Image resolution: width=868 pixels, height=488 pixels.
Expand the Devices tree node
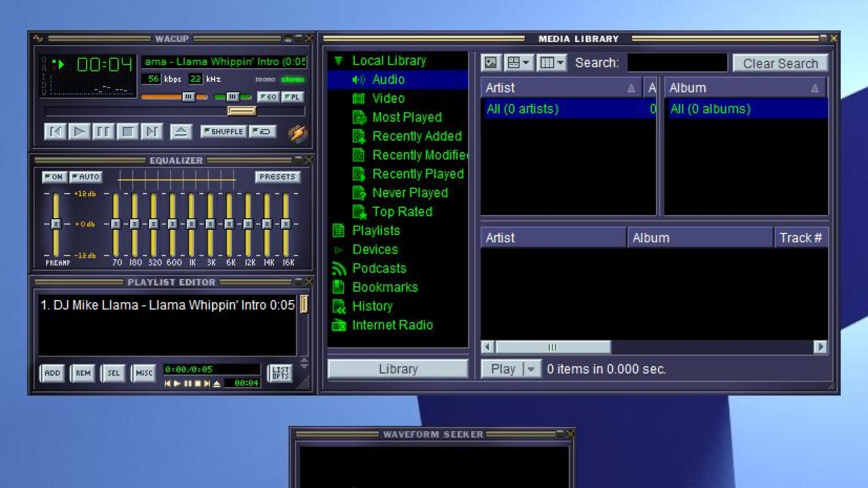pos(339,250)
